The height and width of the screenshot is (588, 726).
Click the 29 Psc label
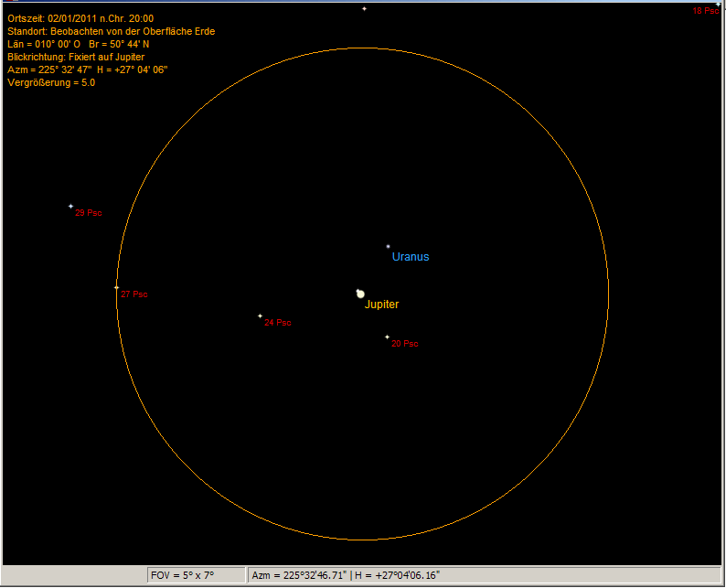89,212
